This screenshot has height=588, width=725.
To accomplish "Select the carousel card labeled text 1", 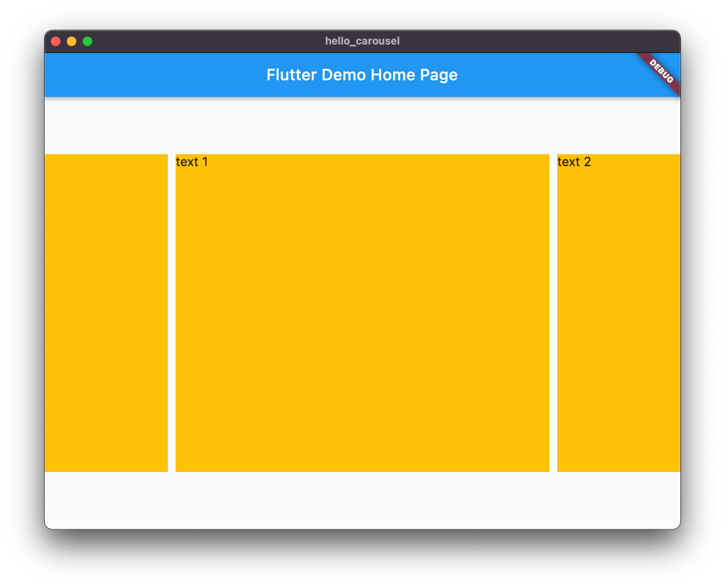I will coord(362,313).
